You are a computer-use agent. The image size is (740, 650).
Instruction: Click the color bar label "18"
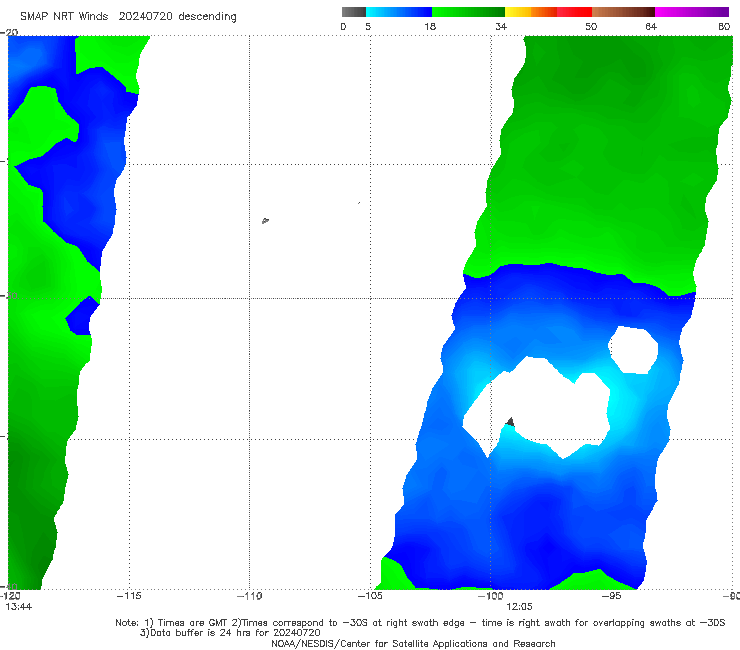(430, 26)
